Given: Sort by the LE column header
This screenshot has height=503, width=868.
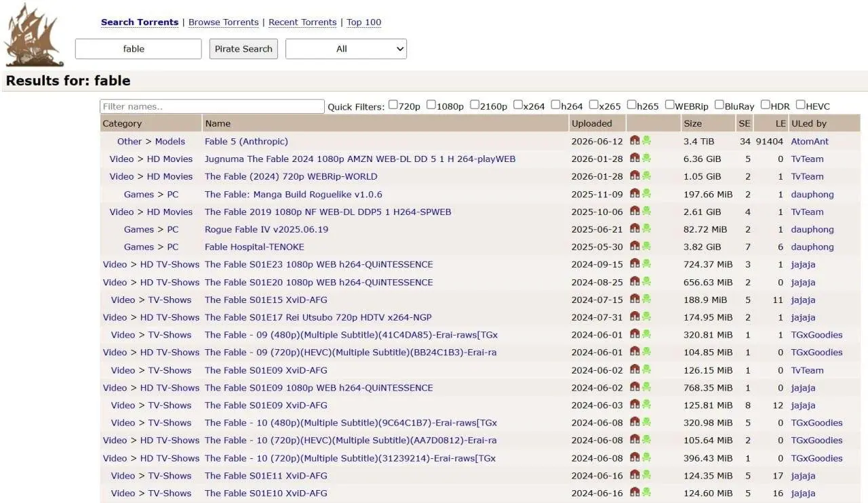Looking at the screenshot, I should pos(781,123).
